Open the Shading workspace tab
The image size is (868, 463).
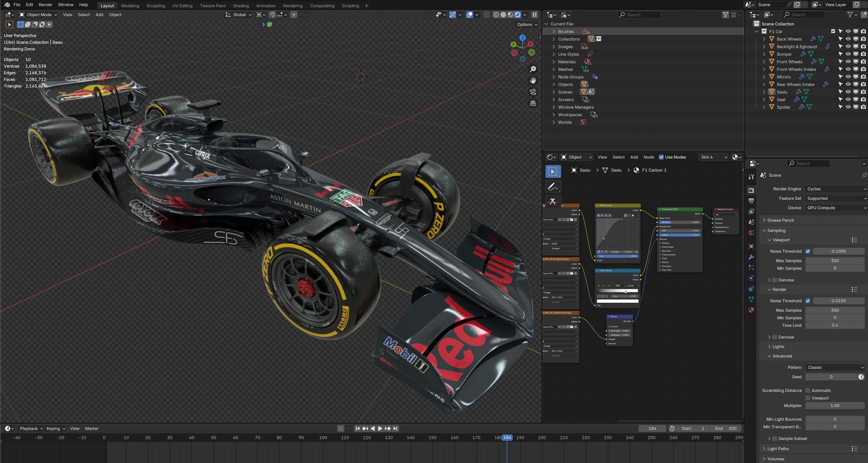tap(240, 6)
